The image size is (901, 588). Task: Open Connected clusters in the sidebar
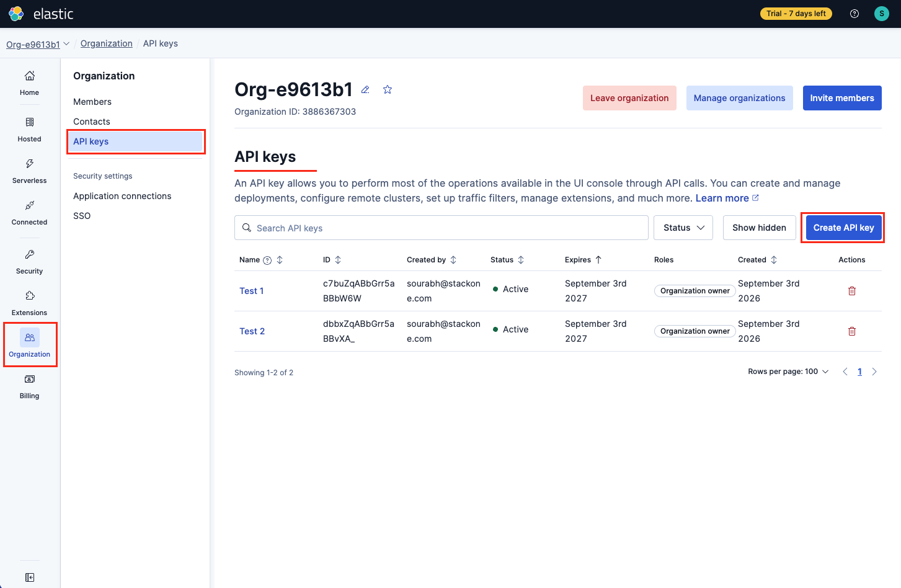pos(29,213)
